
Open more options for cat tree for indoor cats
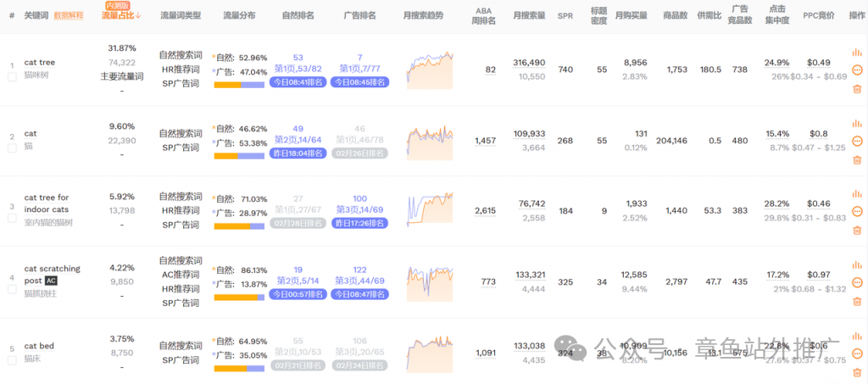(x=857, y=211)
